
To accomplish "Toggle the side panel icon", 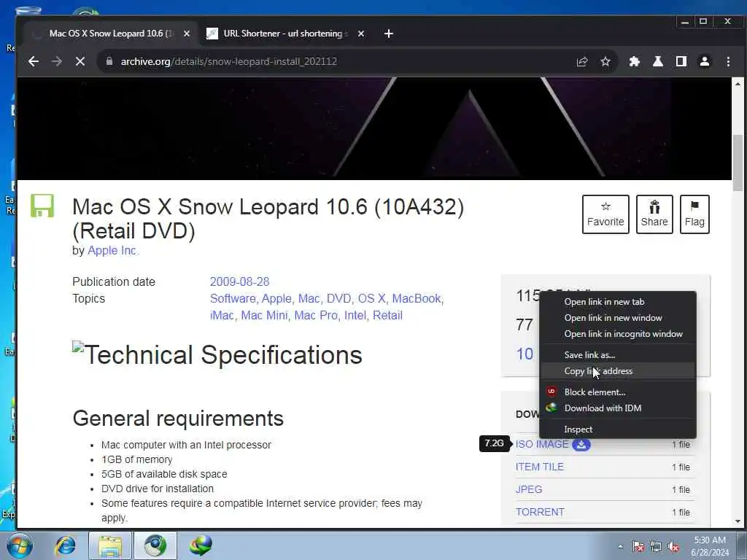I will 681,61.
